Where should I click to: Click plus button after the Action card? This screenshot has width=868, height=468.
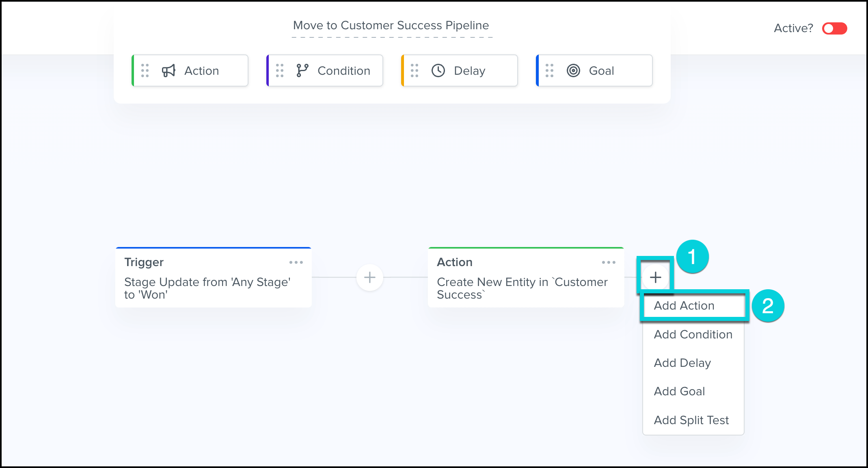pyautogui.click(x=655, y=277)
